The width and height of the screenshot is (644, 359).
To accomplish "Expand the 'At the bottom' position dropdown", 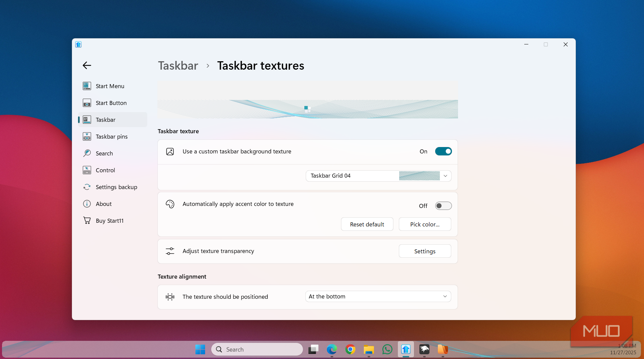I will tap(378, 296).
